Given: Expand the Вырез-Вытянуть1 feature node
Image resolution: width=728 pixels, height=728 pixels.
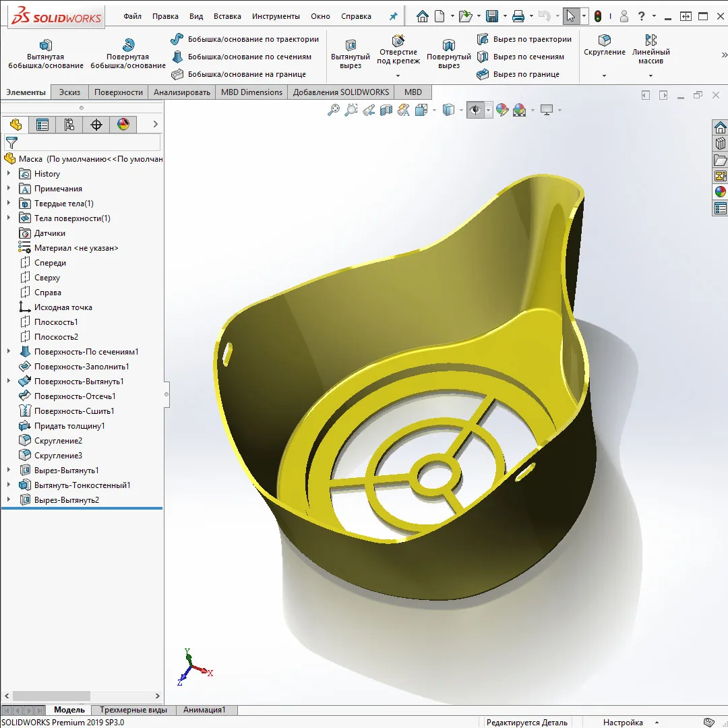Looking at the screenshot, I should point(9,471).
